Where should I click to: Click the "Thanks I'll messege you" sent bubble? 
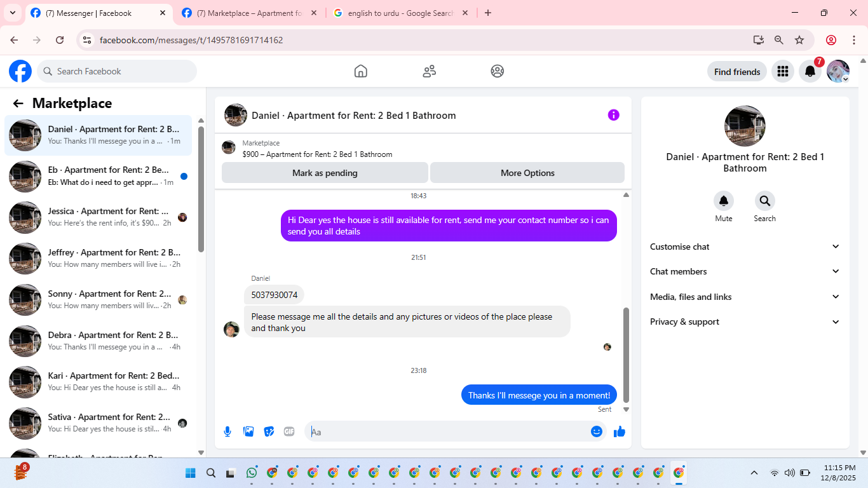(539, 395)
